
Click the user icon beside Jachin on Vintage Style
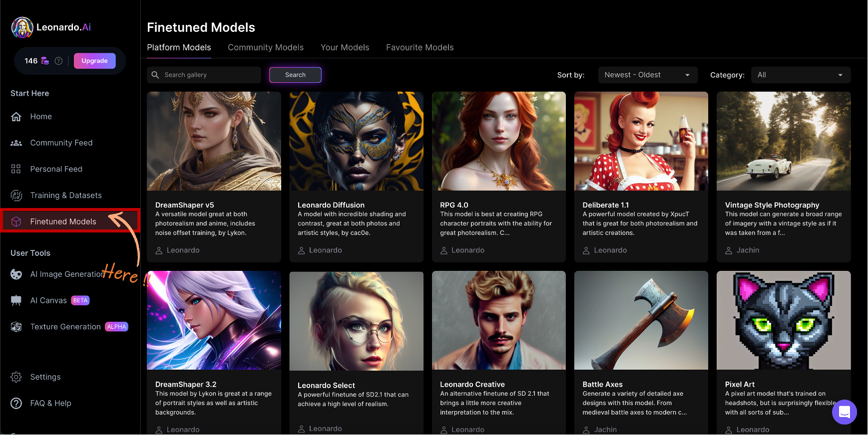729,250
